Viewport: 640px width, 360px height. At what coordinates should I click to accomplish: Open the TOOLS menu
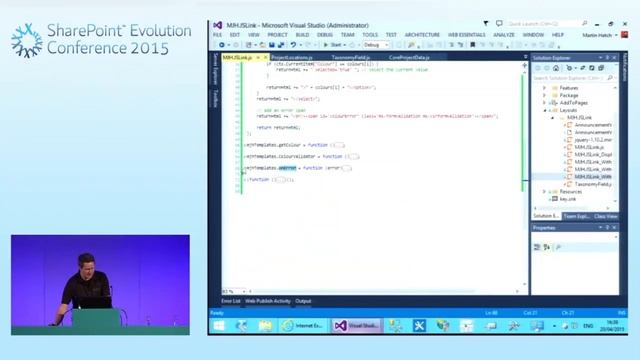tap(370, 35)
